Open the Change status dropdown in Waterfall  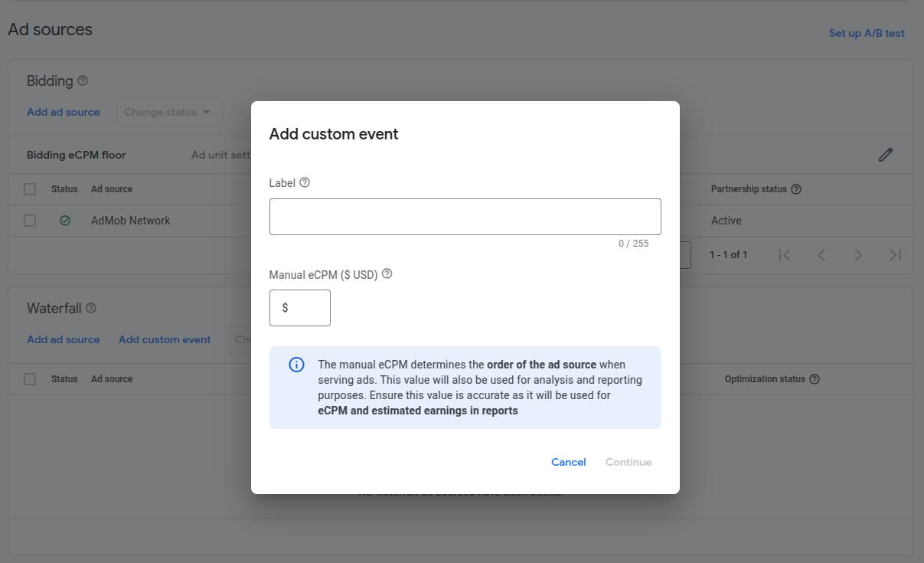click(241, 339)
